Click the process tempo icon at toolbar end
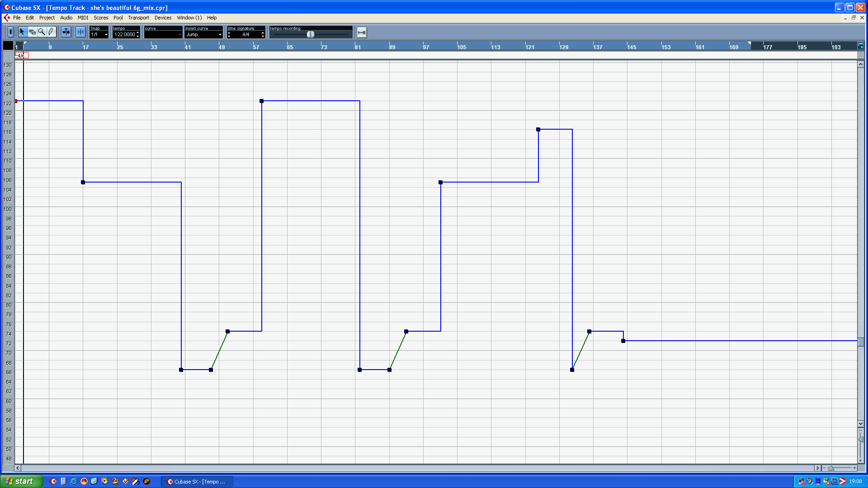 [362, 33]
